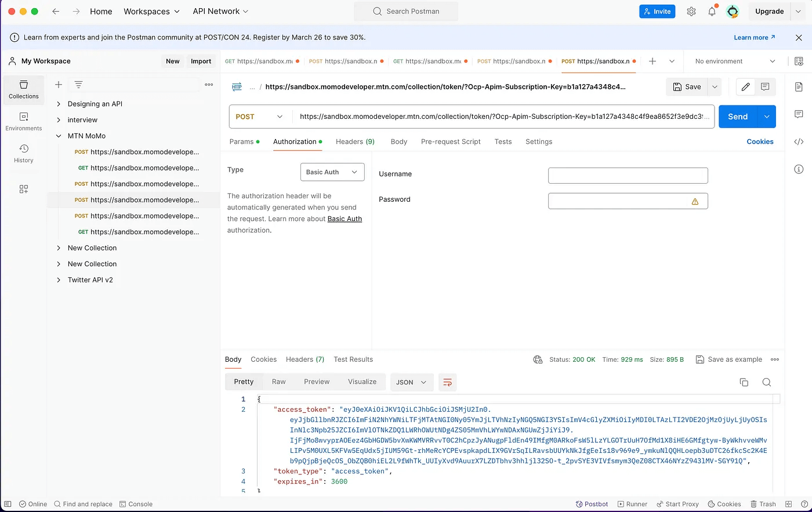This screenshot has width=812, height=512.
Task: Open the Basic Auth type dropdown
Action: [x=332, y=172]
